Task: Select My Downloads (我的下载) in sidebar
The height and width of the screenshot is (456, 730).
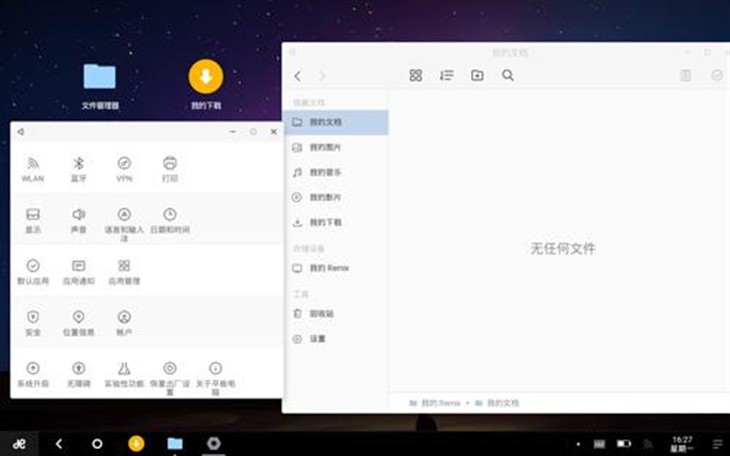Action: [x=335, y=223]
